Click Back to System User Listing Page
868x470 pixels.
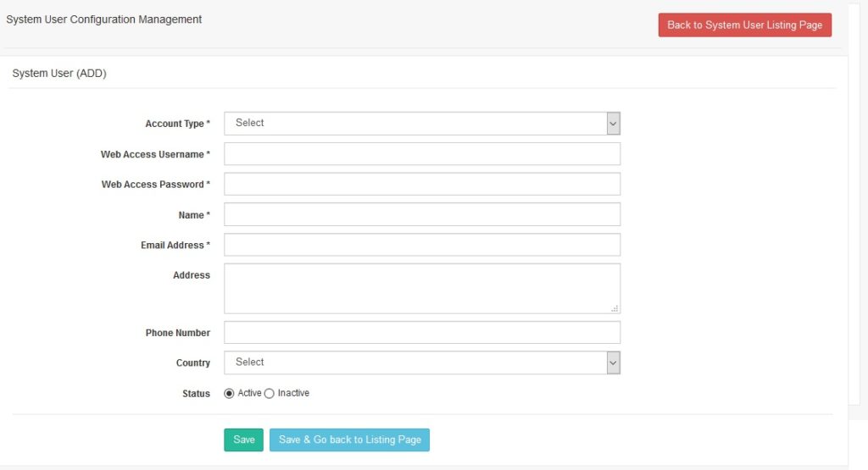coord(744,25)
